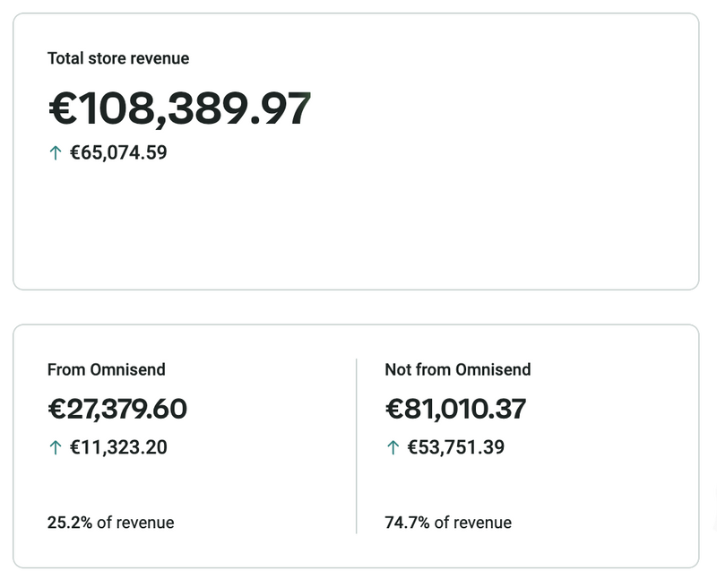
Task: Click the 74.7% of revenue text
Action: [448, 523]
